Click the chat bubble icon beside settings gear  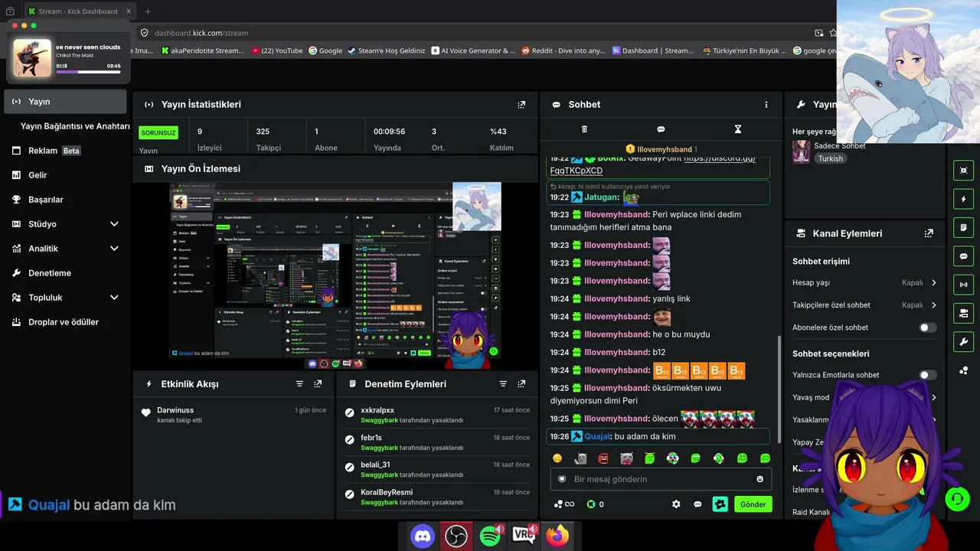tap(697, 504)
